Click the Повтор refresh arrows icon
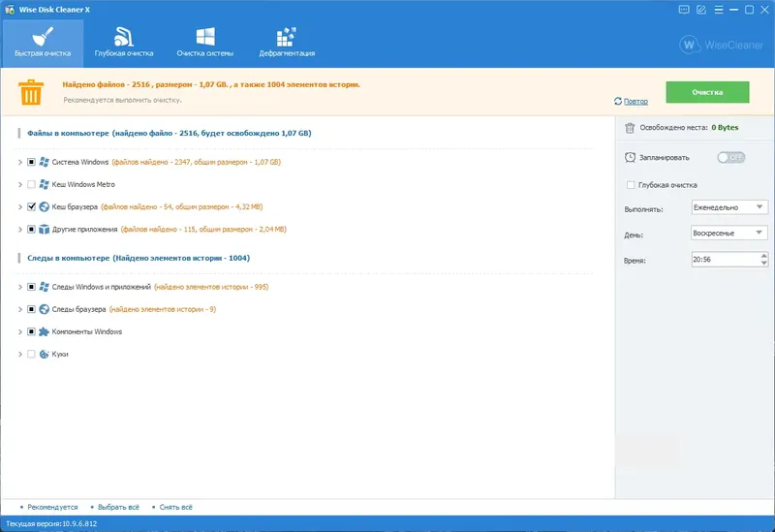Screen dimensions: 775x532 [618, 101]
